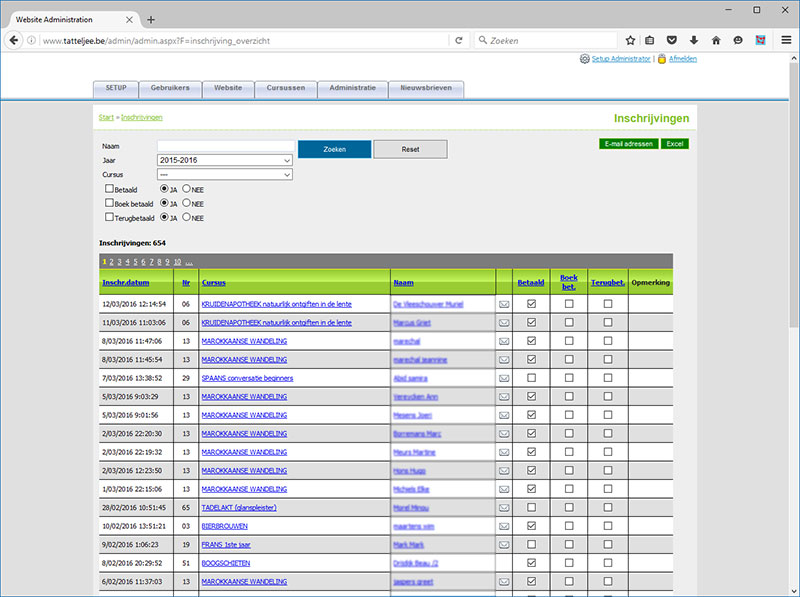This screenshot has width=800, height=597.
Task: Open the Administratie tab
Action: pos(353,88)
